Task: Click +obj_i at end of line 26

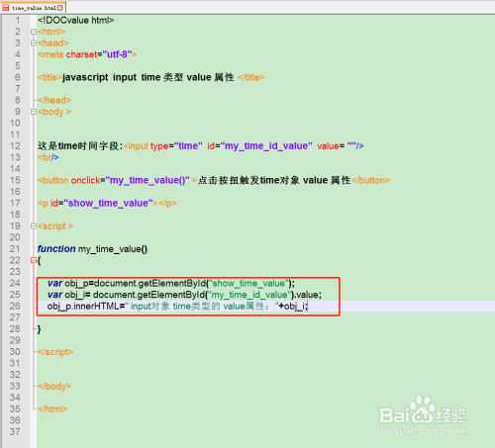Action: point(292,307)
